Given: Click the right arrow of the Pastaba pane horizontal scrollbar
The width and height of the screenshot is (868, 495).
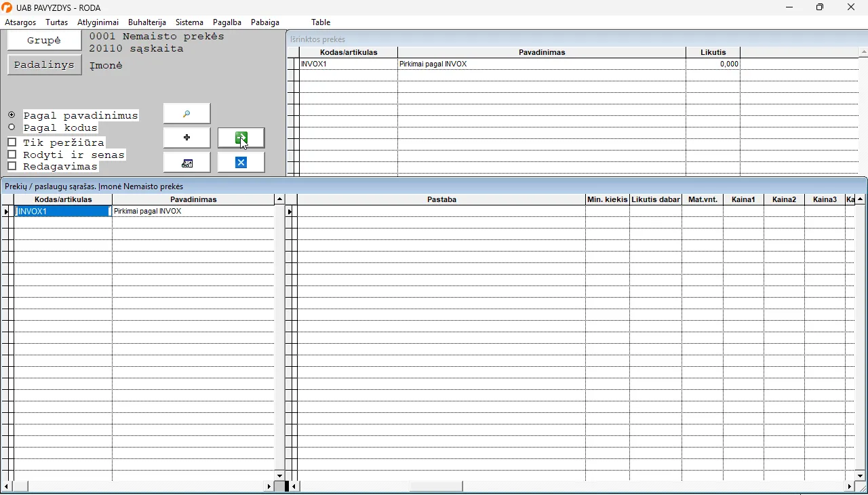Looking at the screenshot, I should [x=850, y=486].
